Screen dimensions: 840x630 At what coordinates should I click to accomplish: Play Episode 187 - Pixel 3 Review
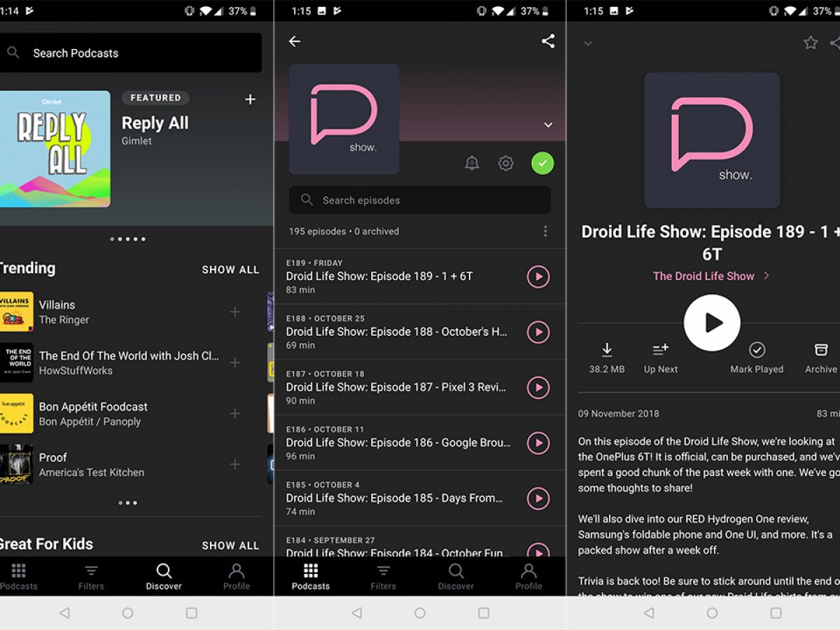coord(538,387)
